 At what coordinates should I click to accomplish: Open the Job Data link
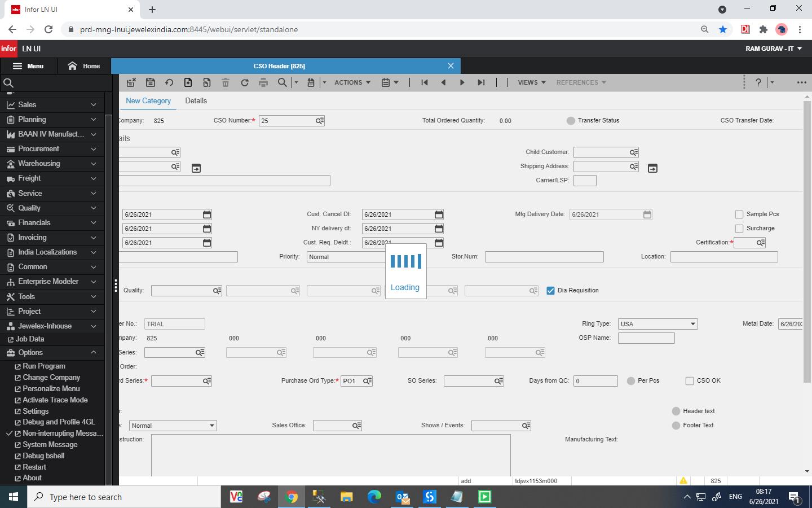click(x=30, y=339)
